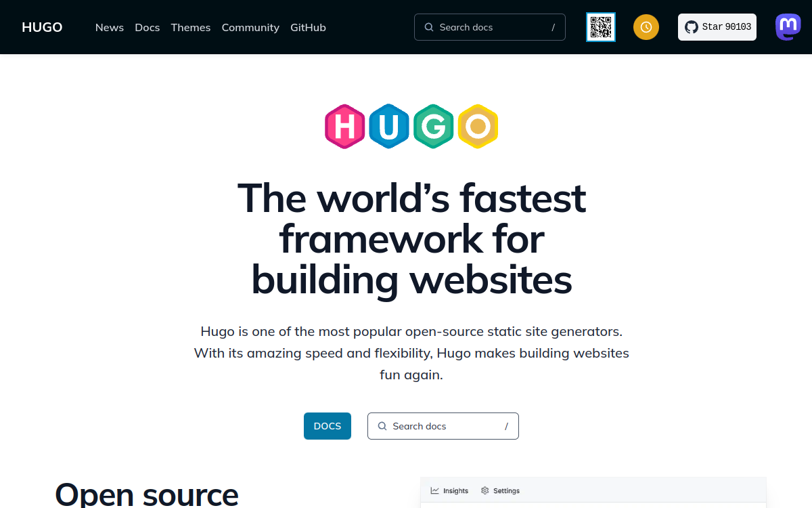Open the Insights tab in preview image
The image size is (812, 508).
pyautogui.click(x=450, y=491)
